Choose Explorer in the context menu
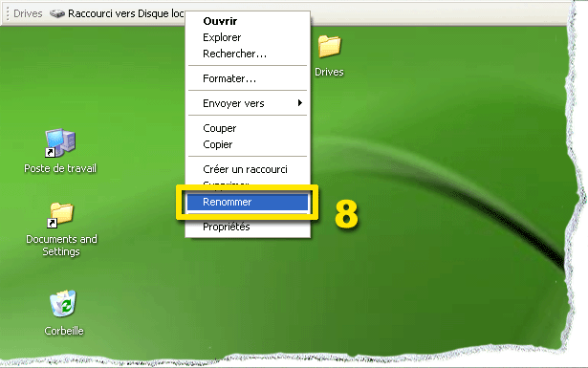Viewport: 588px width, 368px height. (248, 37)
